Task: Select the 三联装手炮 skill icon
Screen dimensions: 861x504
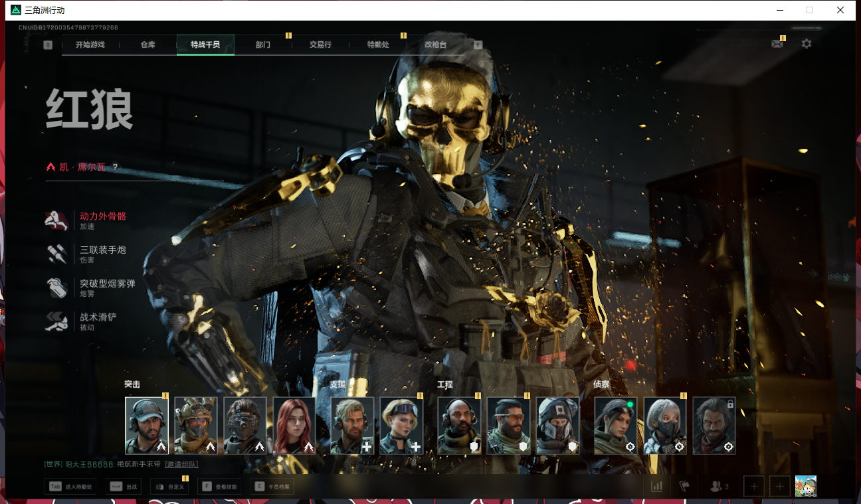Action: point(56,254)
